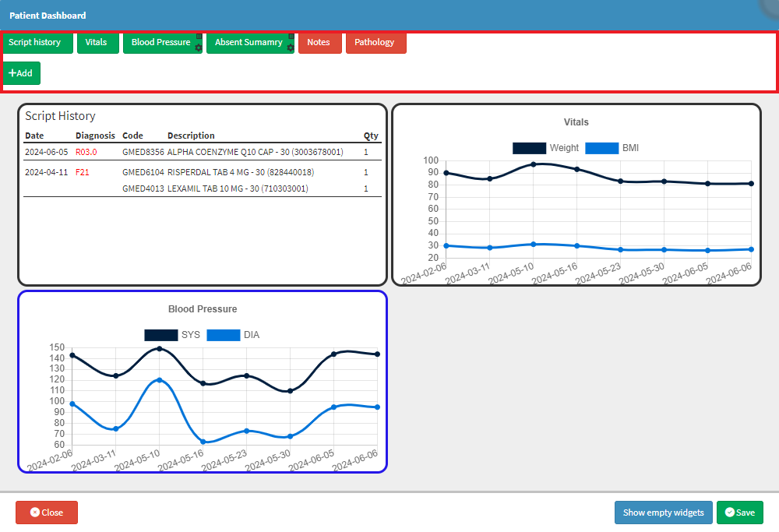Click top corner icon on Absent Sumamry button
Image resolution: width=779 pixels, height=532 pixels.
[291, 37]
